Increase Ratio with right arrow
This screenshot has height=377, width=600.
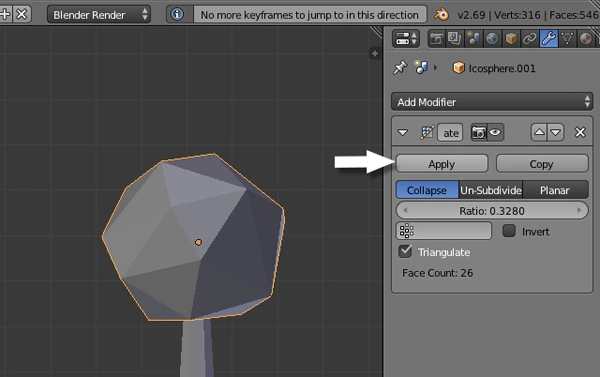pyautogui.click(x=579, y=210)
